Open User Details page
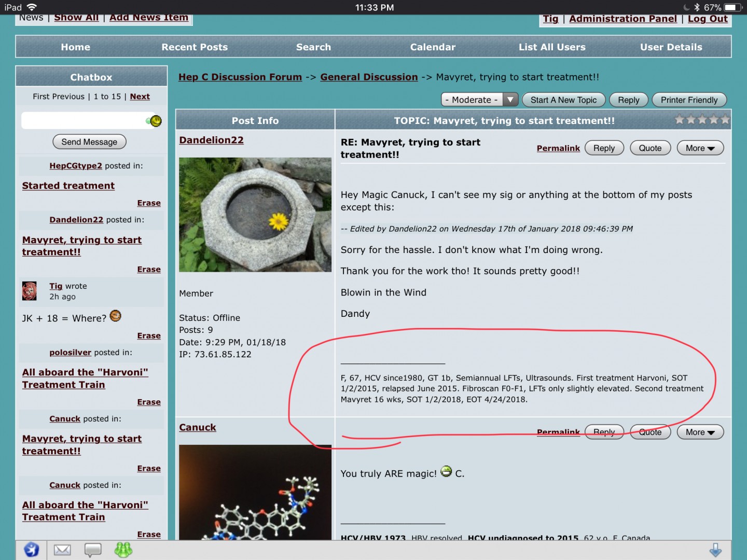 pos(671,47)
